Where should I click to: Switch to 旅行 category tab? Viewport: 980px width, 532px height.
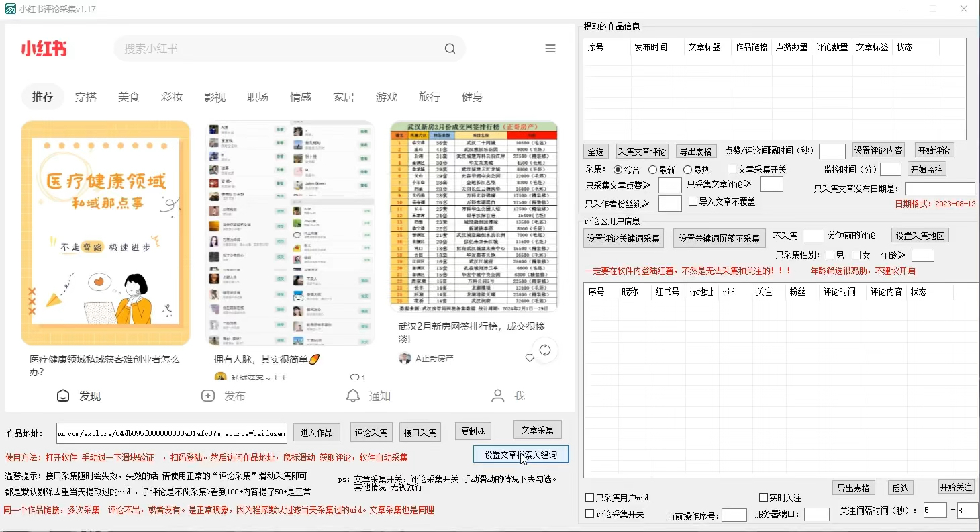pos(430,97)
